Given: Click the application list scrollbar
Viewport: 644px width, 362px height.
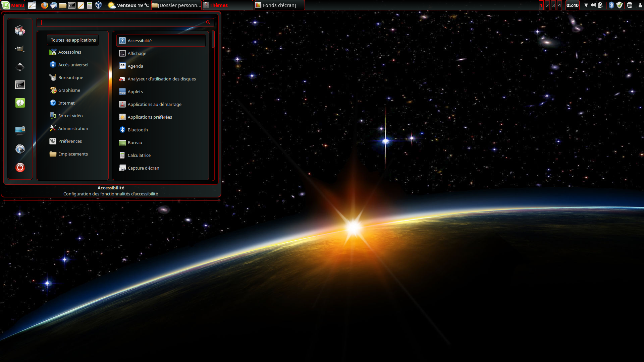Looking at the screenshot, I should 213,39.
